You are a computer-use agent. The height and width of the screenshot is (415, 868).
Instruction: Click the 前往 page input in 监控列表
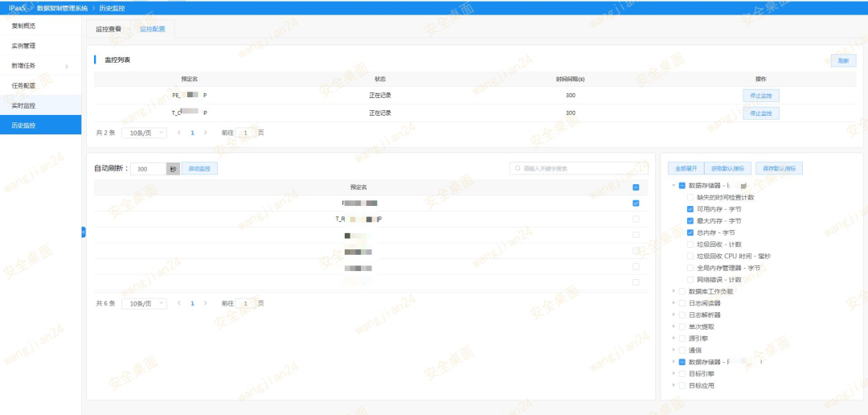tap(246, 133)
